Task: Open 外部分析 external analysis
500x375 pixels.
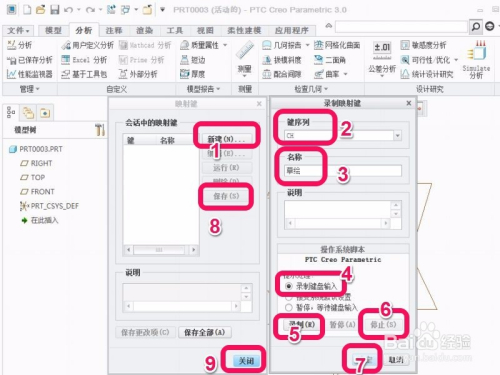Action: point(138,74)
